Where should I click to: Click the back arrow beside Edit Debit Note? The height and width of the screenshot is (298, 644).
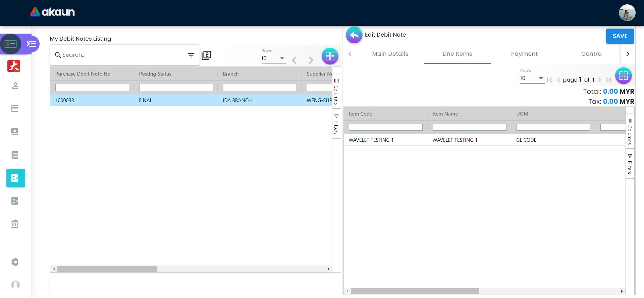354,35
